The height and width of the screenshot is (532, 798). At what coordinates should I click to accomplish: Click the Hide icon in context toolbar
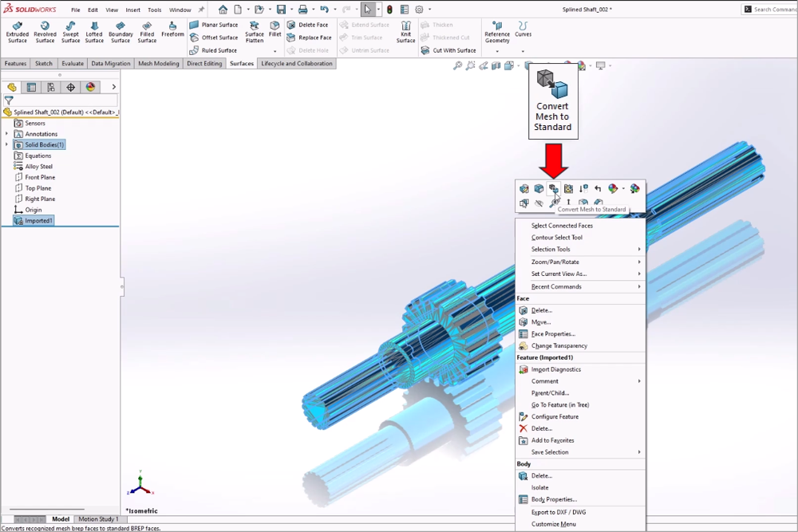point(539,203)
